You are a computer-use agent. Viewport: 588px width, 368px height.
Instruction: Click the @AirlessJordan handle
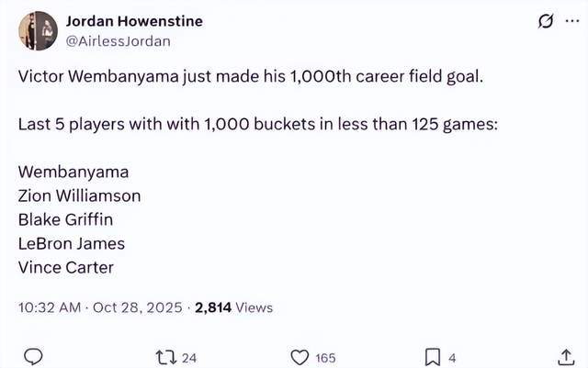click(x=118, y=40)
